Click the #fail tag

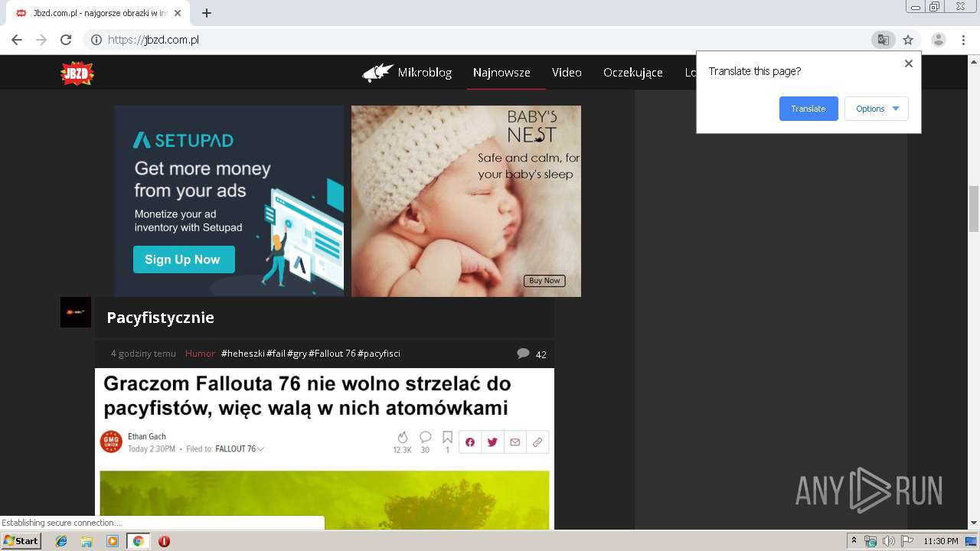pyautogui.click(x=276, y=354)
